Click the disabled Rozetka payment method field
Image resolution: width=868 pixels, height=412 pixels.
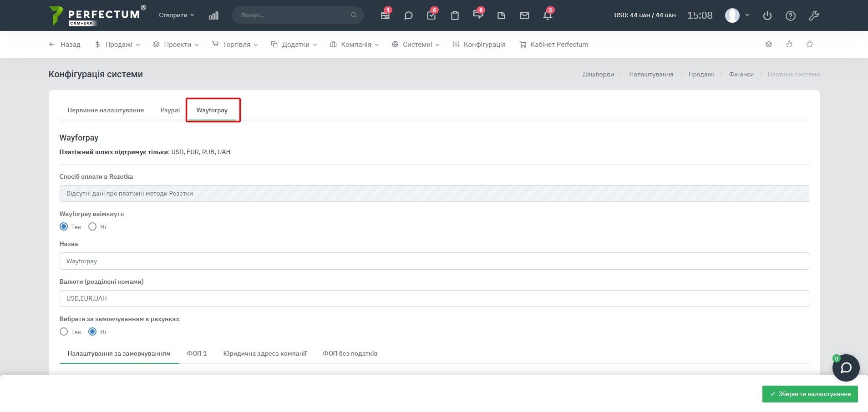coord(434,193)
